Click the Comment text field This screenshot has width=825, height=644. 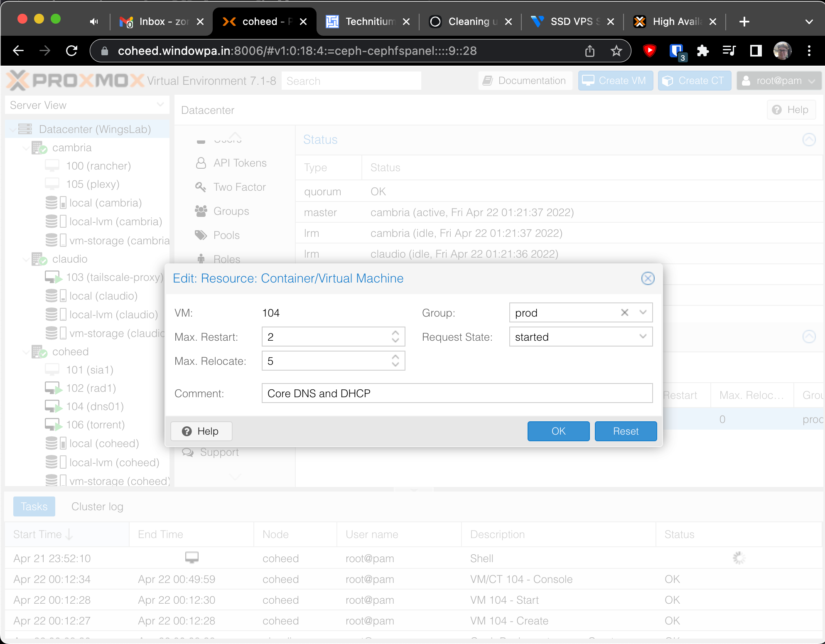point(457,393)
